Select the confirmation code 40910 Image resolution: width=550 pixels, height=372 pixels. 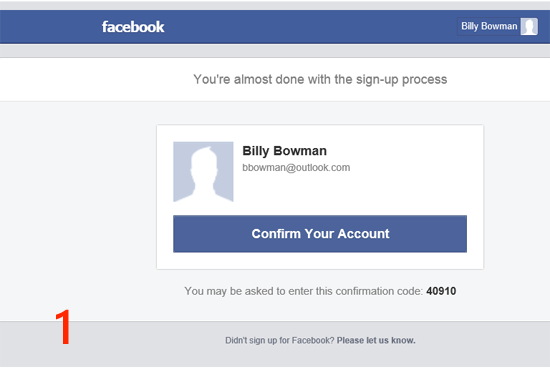(441, 291)
